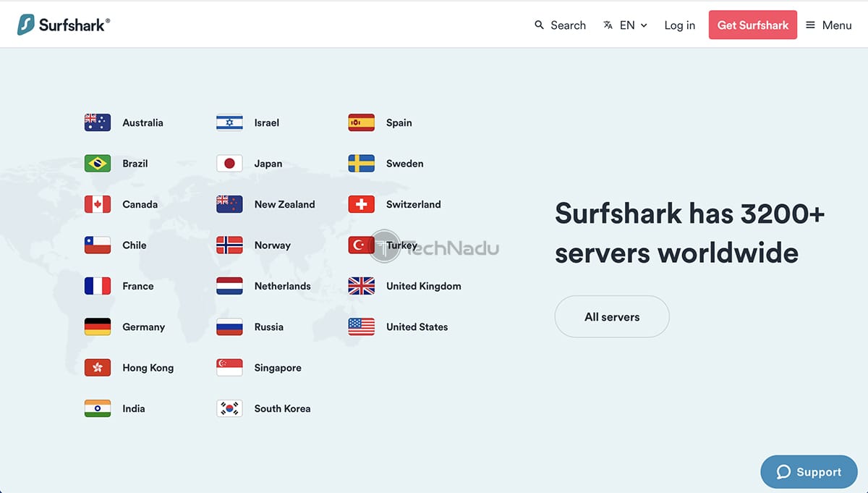Image resolution: width=868 pixels, height=493 pixels.
Task: Click the EN language label
Action: coord(627,25)
